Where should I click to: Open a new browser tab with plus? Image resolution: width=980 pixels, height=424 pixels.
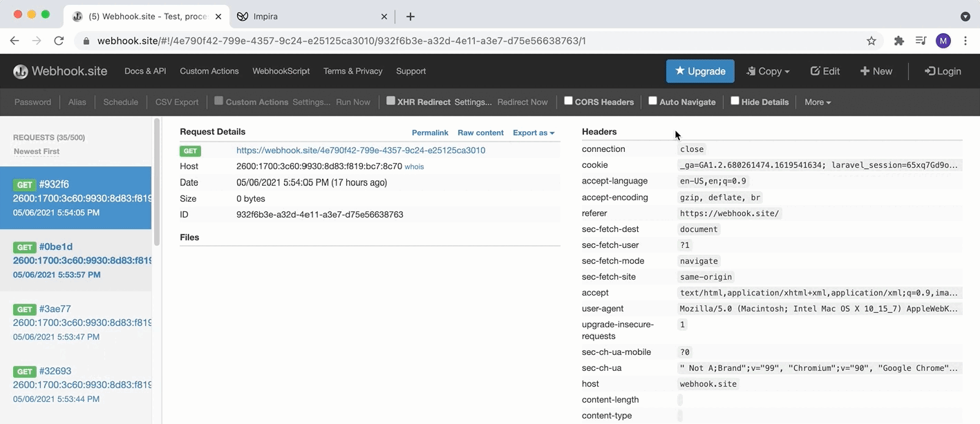coord(411,17)
